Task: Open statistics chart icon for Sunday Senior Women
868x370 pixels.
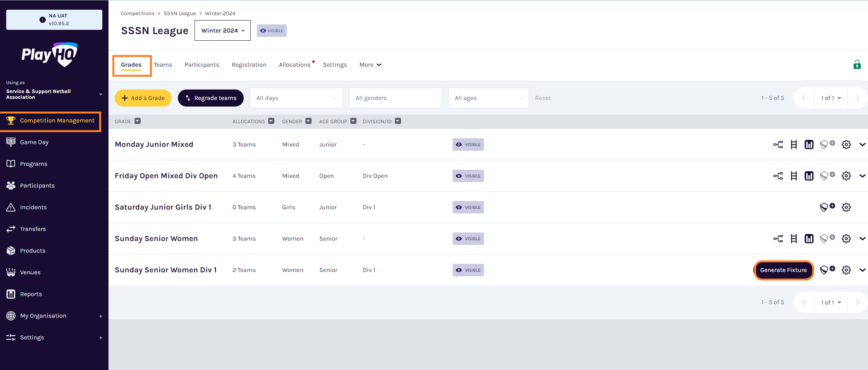Action: click(809, 239)
